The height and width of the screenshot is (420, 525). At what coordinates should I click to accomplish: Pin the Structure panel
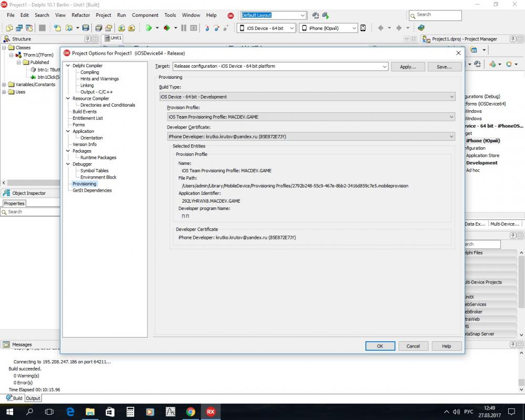88,39
